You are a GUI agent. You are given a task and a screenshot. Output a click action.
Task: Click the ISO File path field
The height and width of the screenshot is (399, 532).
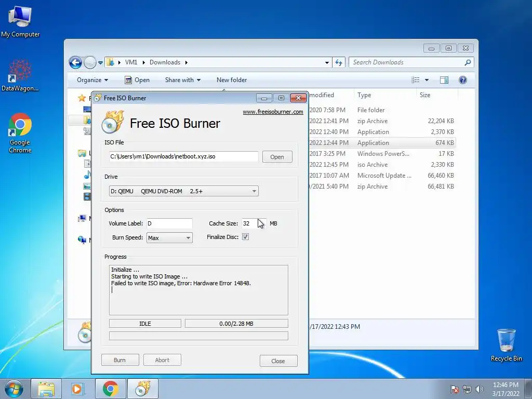click(x=183, y=157)
